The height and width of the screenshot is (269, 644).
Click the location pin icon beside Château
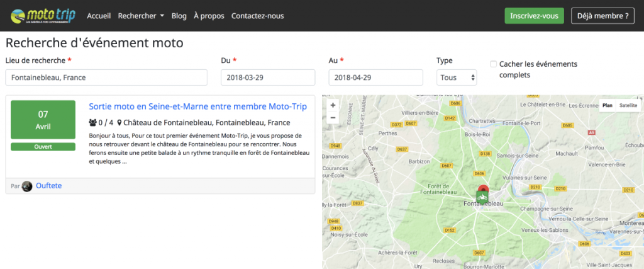[119, 123]
